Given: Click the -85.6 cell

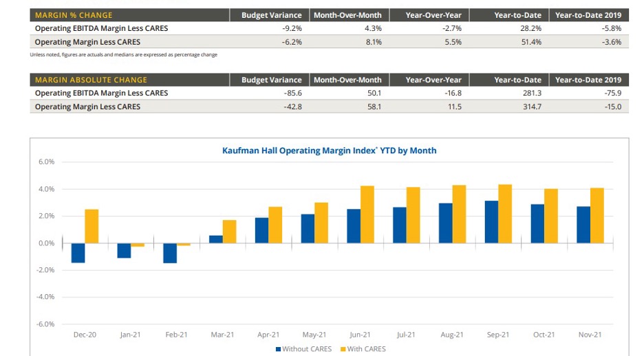Looking at the screenshot, I should tap(293, 93).
